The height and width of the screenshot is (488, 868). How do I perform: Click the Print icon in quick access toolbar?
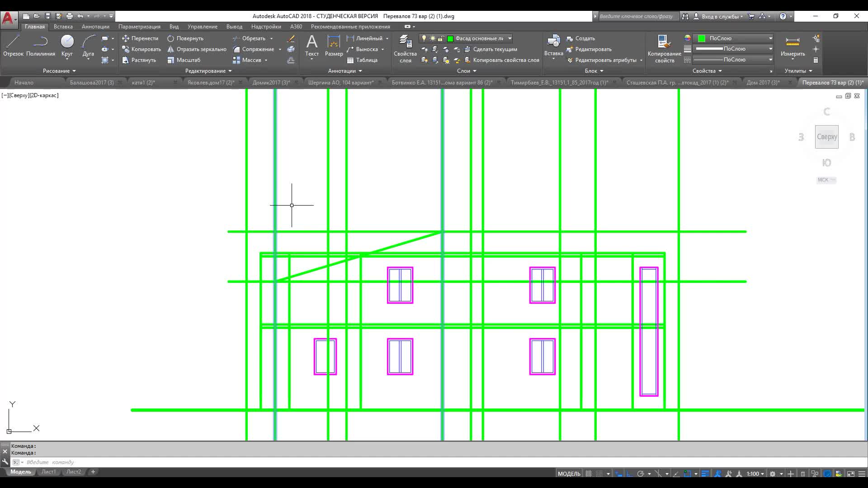coord(69,16)
